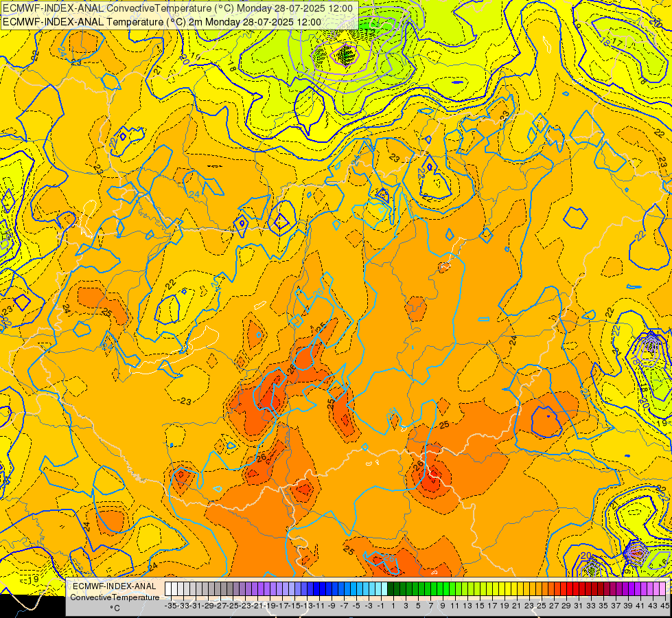Click the 'Temperature (°C) 2m' title line
This screenshot has height=618, width=672.
[x=162, y=22]
